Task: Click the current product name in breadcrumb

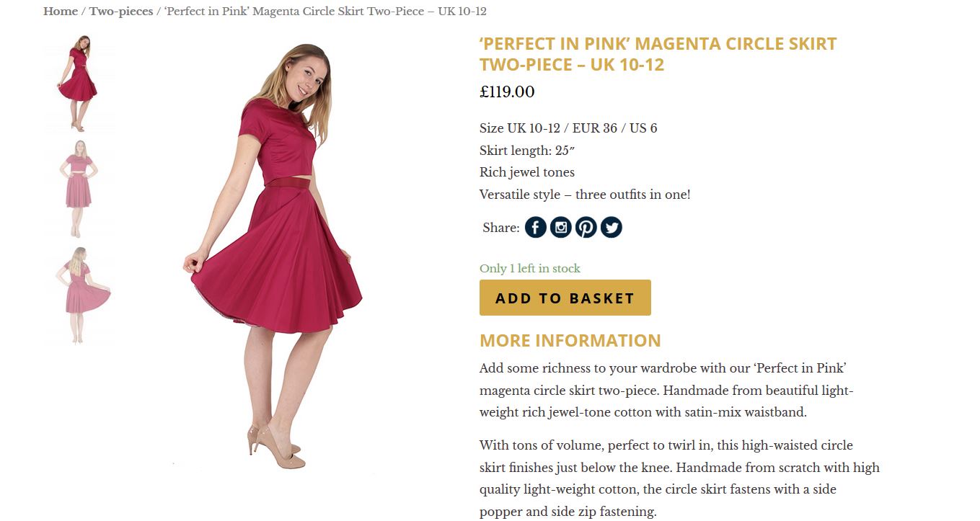Action: [x=325, y=12]
